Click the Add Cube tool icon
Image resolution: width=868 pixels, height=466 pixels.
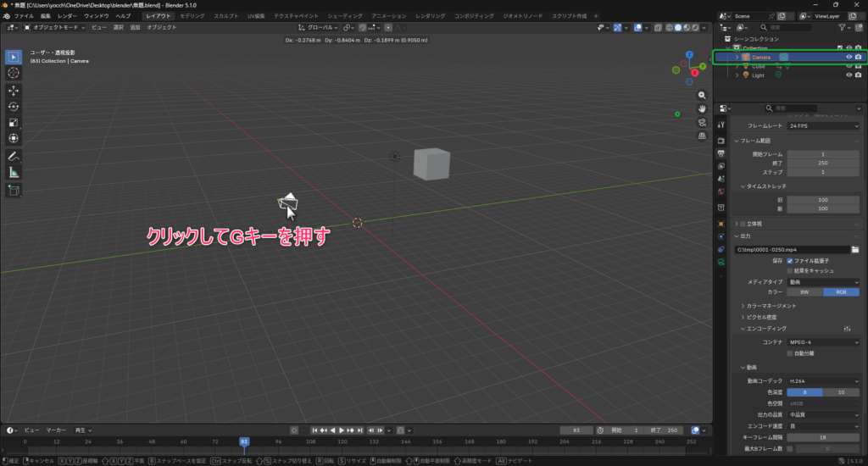14,190
